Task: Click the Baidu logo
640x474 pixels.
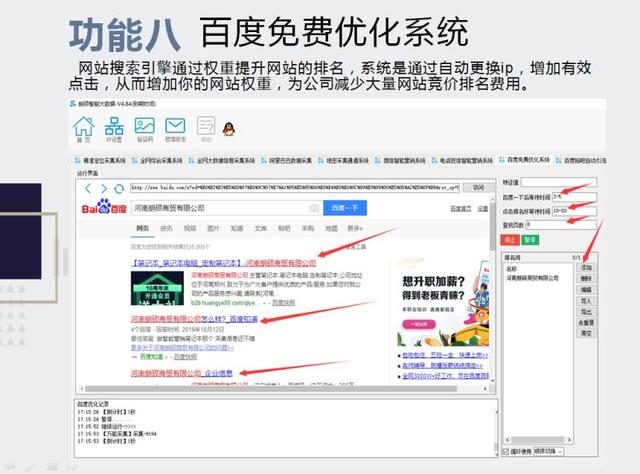Action: [x=104, y=207]
